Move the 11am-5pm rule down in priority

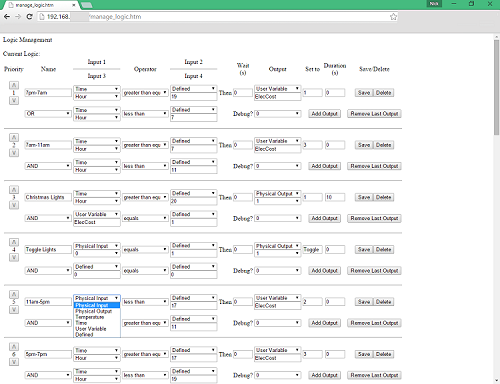14,310
